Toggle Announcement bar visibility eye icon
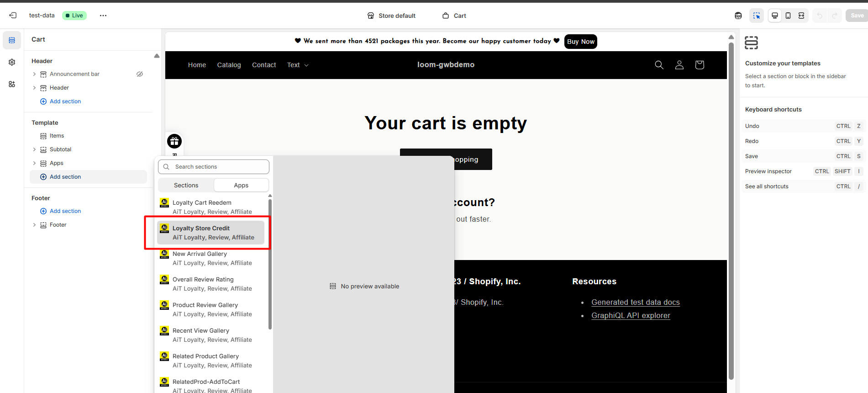The width and height of the screenshot is (868, 393). tap(140, 74)
